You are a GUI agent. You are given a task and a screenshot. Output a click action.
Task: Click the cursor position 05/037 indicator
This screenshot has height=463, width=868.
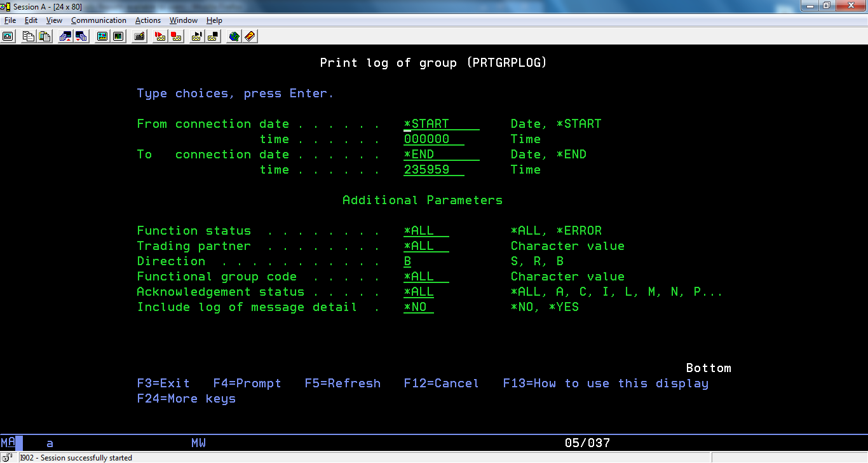click(587, 443)
